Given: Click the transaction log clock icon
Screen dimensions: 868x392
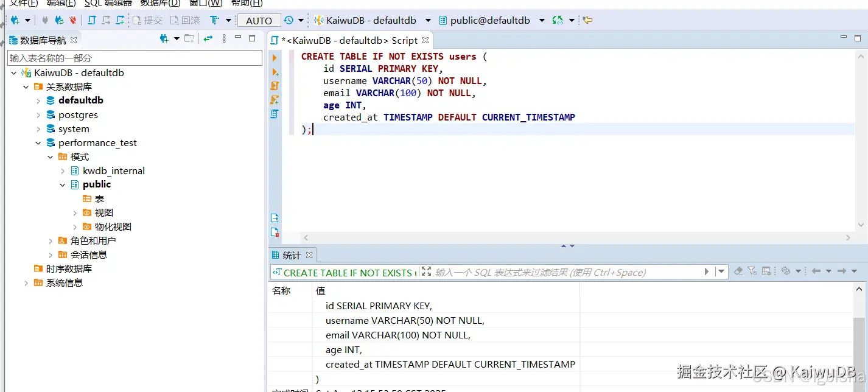Looking at the screenshot, I should [x=289, y=20].
